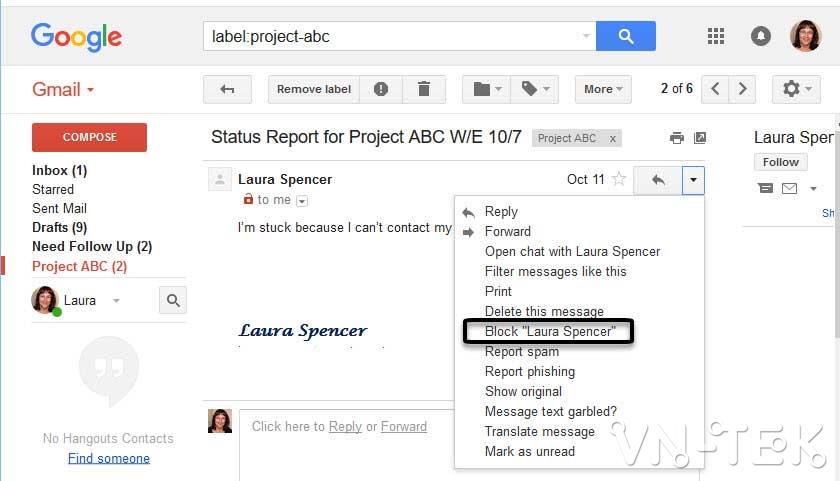The image size is (840, 481).
Task: Click Laura's Hangouts profile photo
Action: coord(45,300)
